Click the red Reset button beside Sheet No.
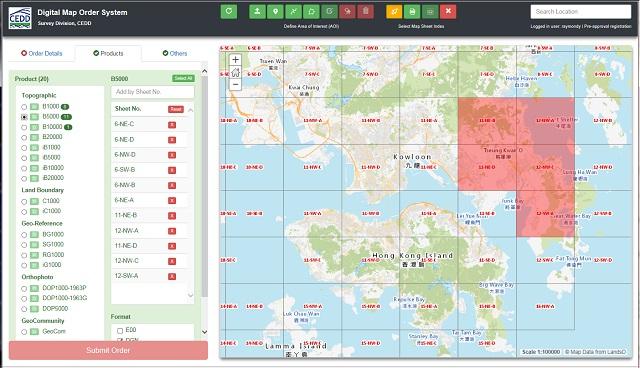 coord(176,109)
